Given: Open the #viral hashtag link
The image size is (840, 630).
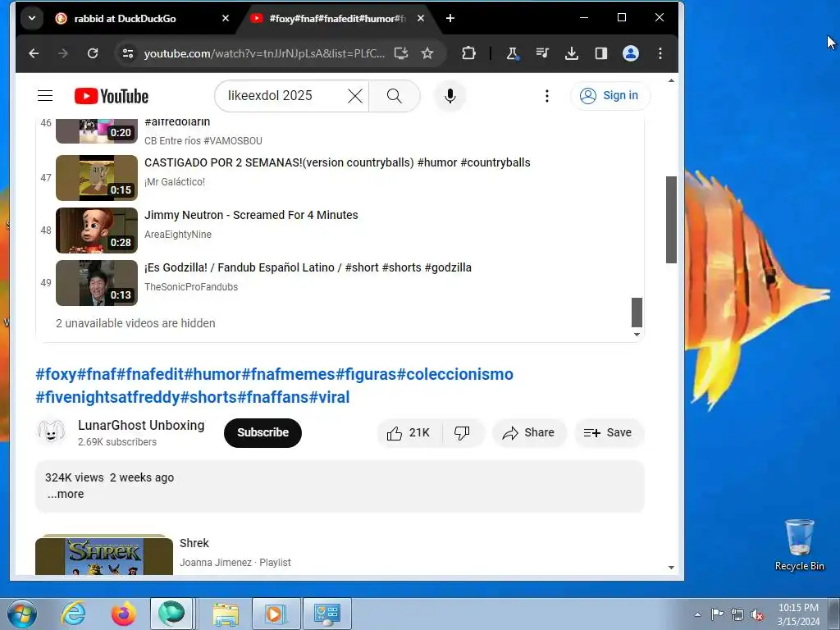Looking at the screenshot, I should pos(329,397).
